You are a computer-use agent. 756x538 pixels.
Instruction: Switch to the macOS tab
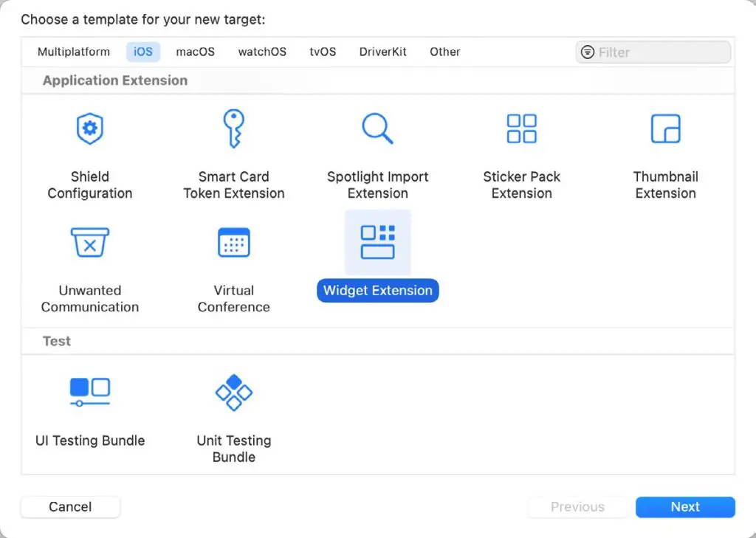point(195,52)
